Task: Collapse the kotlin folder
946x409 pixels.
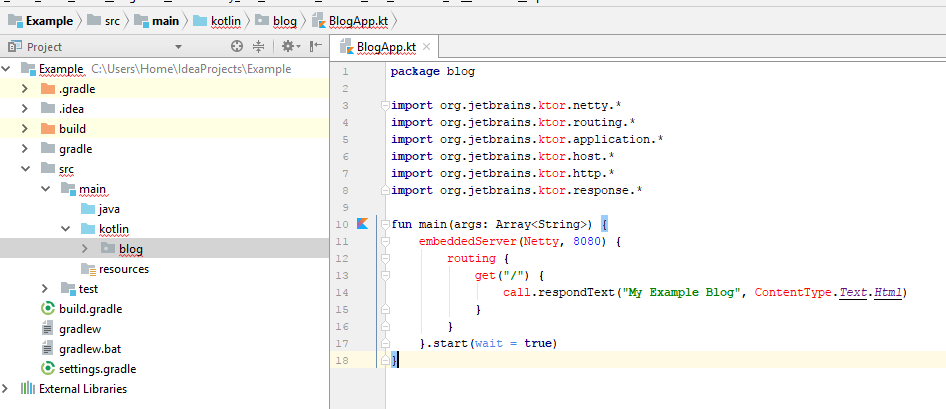Action: point(65,229)
